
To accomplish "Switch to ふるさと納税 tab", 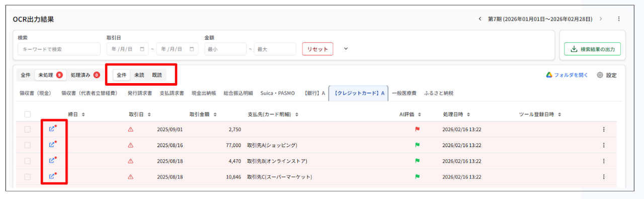I will pos(439,93).
